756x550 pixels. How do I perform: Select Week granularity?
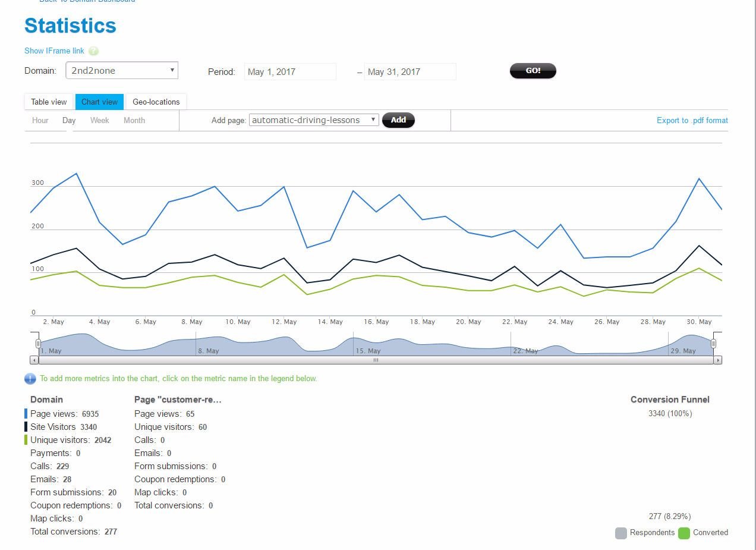[100, 120]
